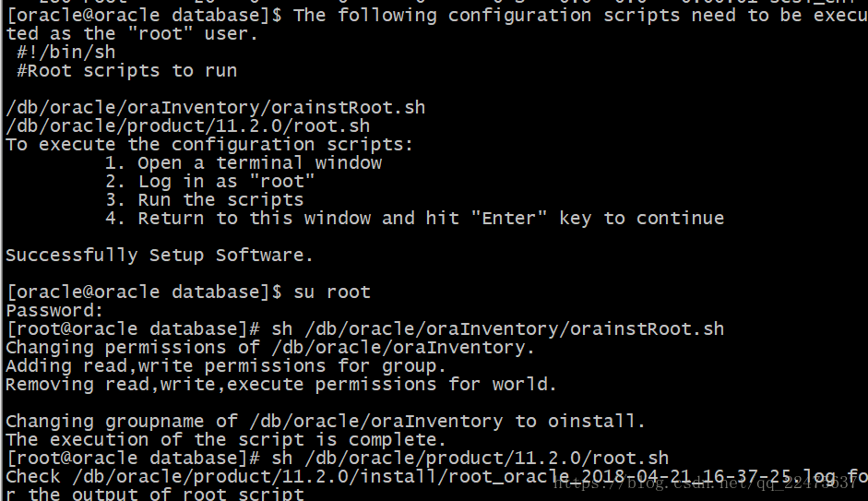Click the root_oracle log file path line
Image resolution: width=868 pixels, height=501 pixels.
point(437,477)
